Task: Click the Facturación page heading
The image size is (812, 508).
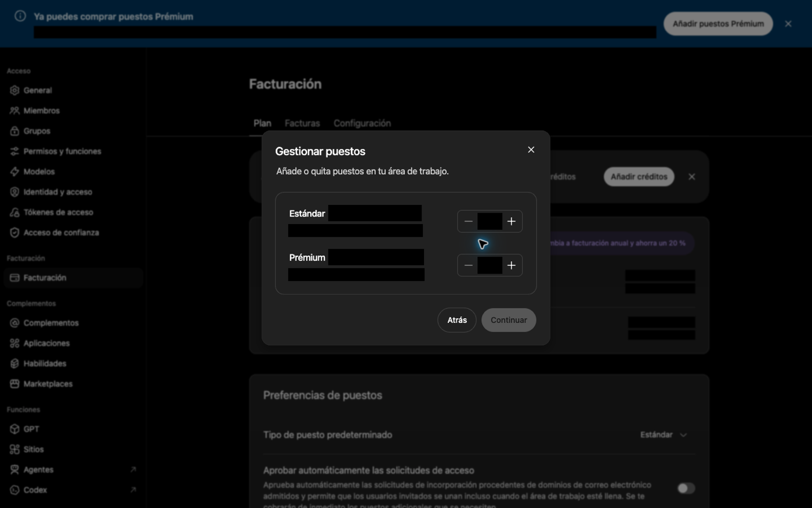Action: click(285, 84)
